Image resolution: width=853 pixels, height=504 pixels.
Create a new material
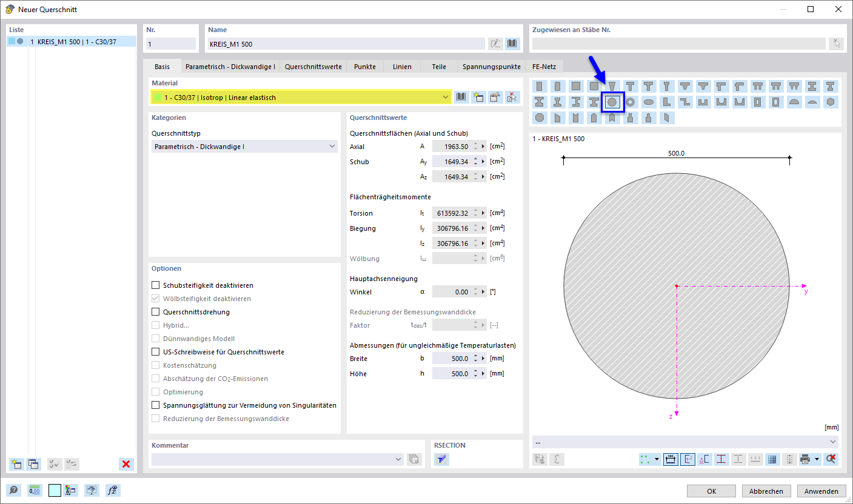479,97
